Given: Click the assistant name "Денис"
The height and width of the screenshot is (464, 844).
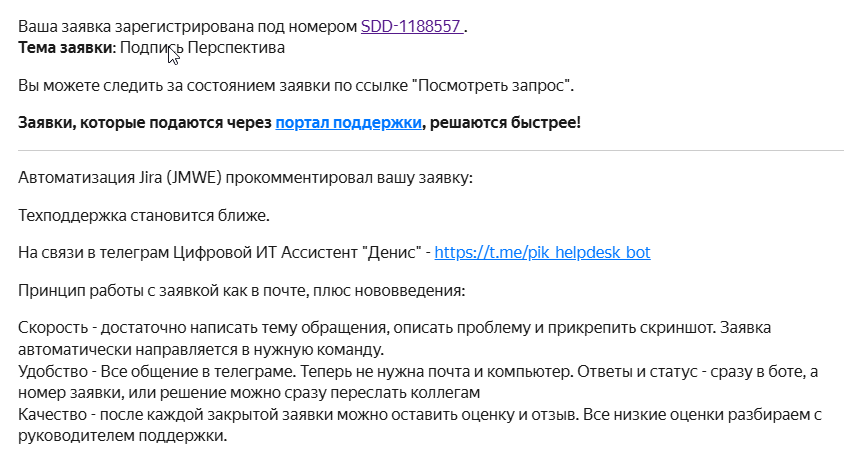Looking at the screenshot, I should [393, 252].
